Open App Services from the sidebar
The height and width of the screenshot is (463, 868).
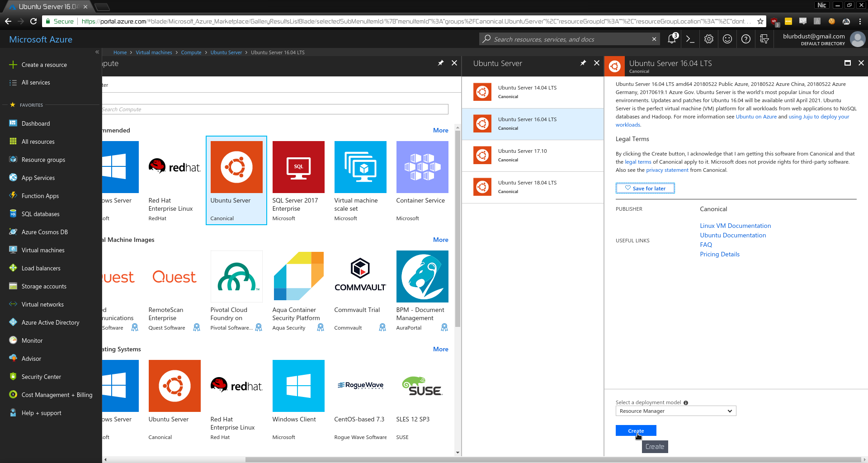(x=38, y=178)
